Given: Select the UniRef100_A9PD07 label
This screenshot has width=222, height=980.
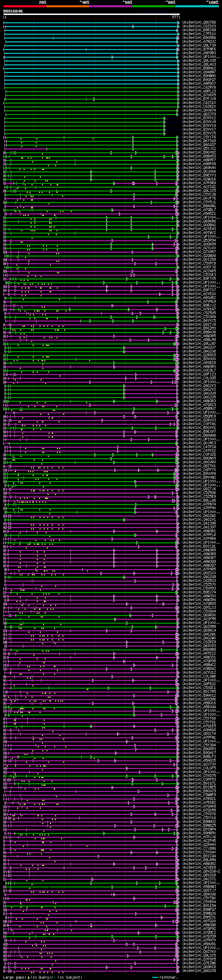Looking at the screenshot, I should click(199, 84).
